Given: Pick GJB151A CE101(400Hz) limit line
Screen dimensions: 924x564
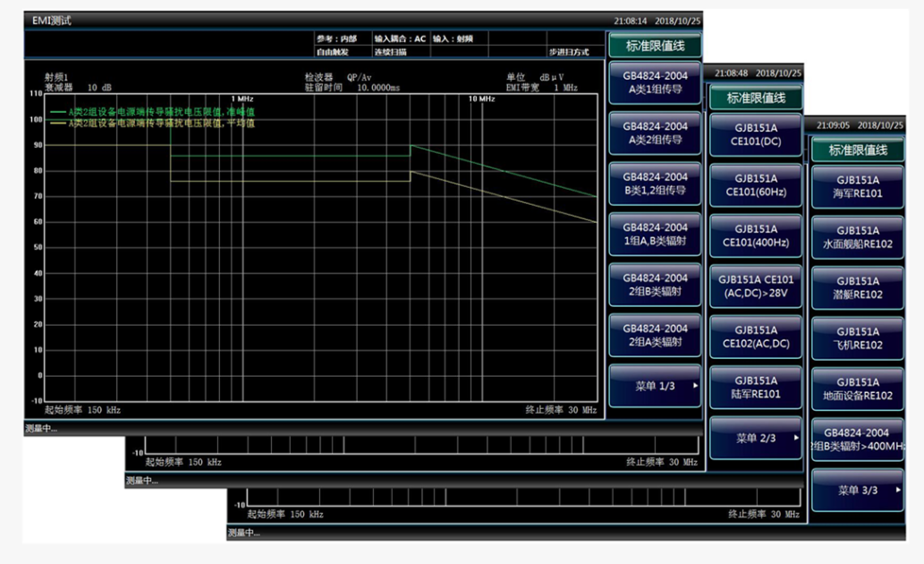Looking at the screenshot, I should coord(756,235).
